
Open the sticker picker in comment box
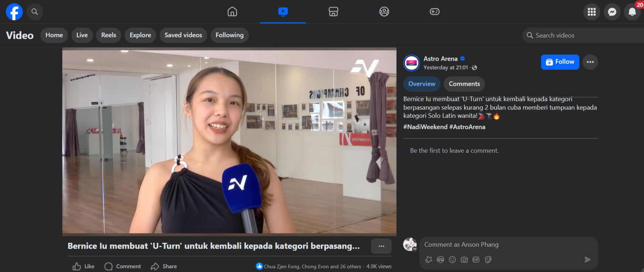pos(488,260)
